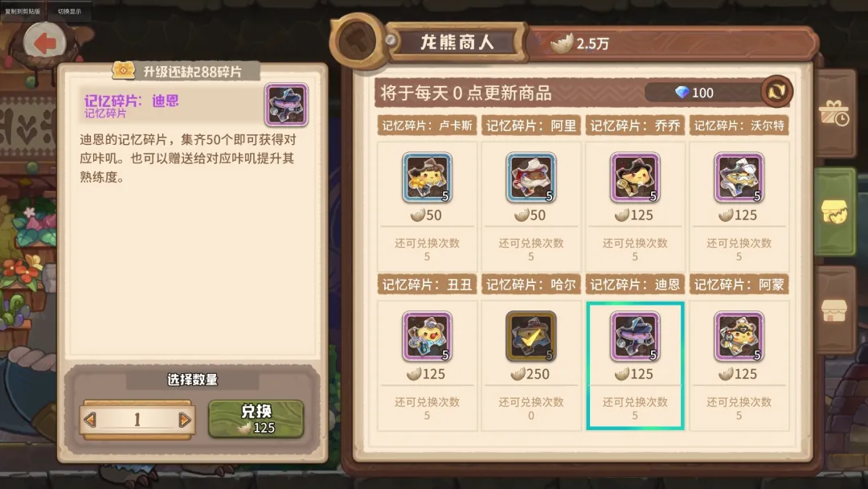Screen dimensions: 868x489
Task: Click the 复制到剪贴版 button
Action: pos(23,11)
